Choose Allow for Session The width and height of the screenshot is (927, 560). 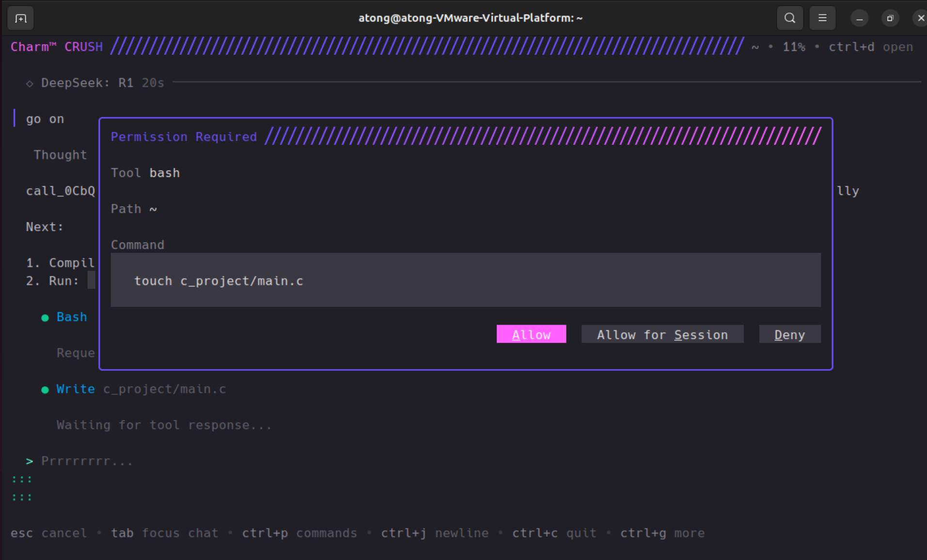pyautogui.click(x=662, y=334)
